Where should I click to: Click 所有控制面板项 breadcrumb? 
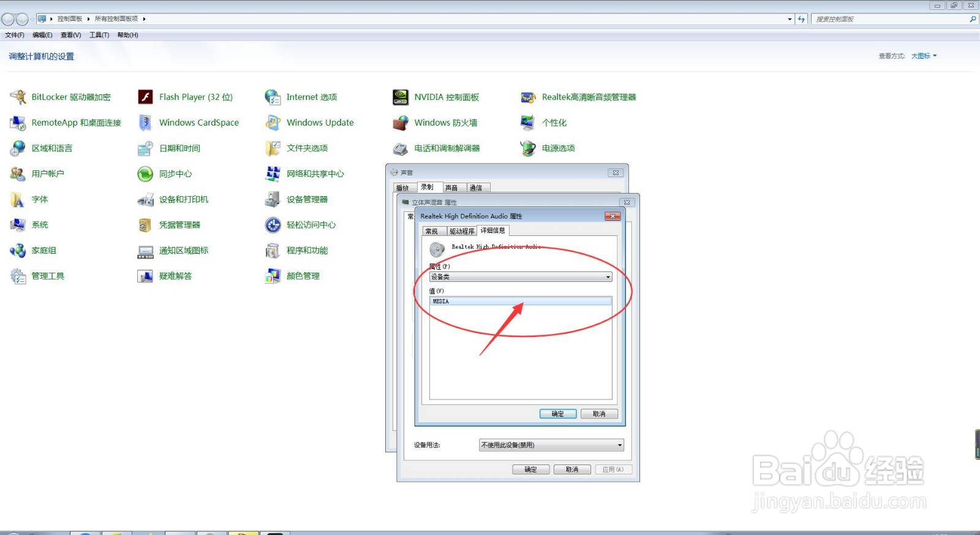(x=116, y=19)
